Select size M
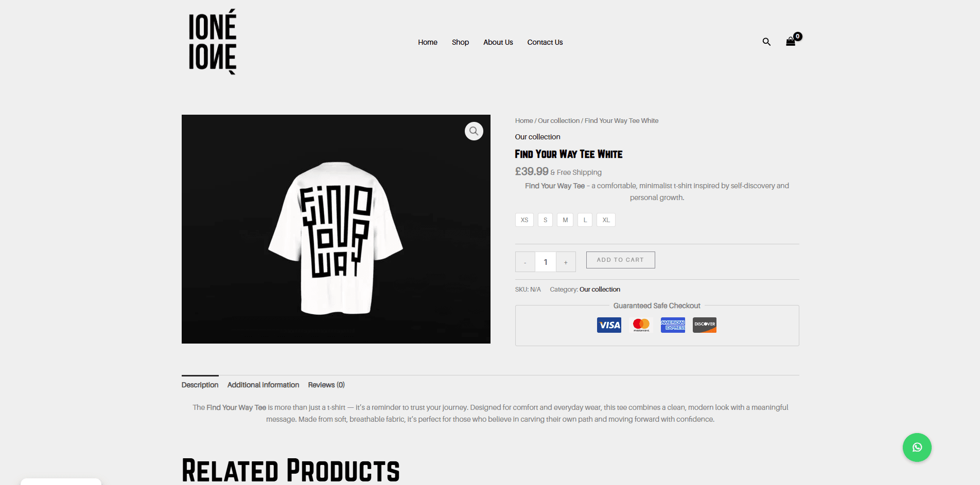 565,220
